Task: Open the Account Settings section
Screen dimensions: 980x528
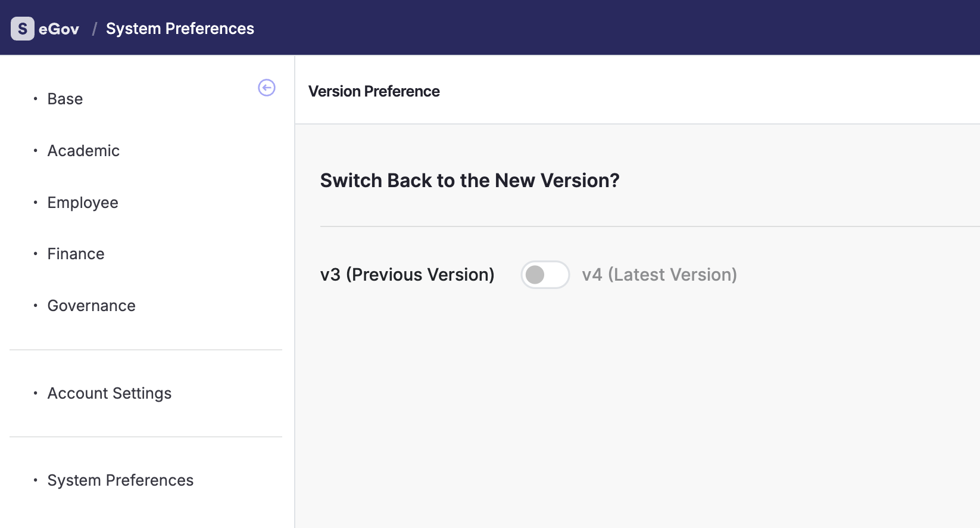Action: (110, 393)
